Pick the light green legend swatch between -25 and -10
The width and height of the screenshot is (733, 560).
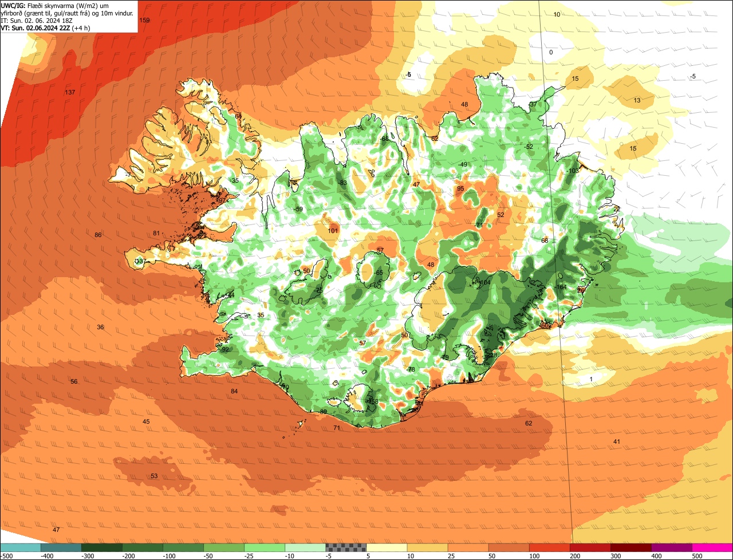tap(265, 547)
